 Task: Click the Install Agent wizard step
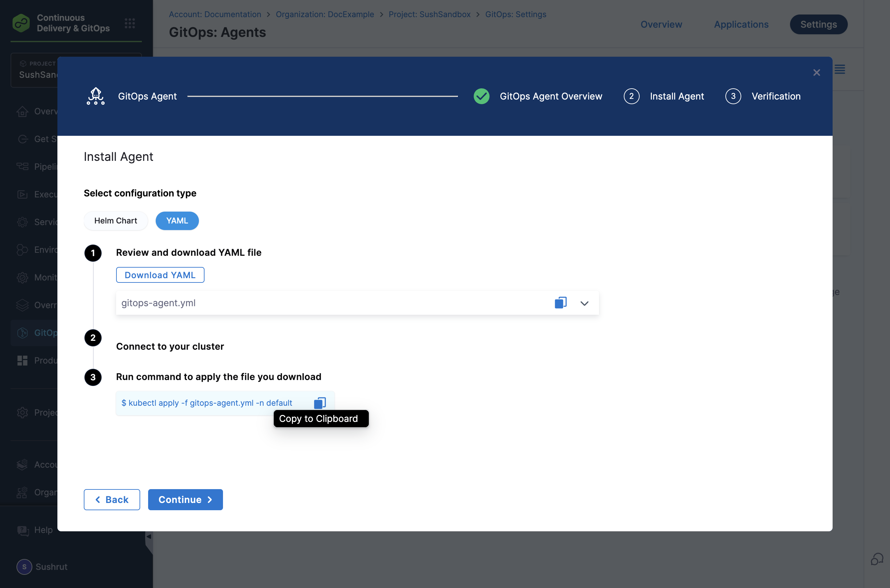pos(664,96)
